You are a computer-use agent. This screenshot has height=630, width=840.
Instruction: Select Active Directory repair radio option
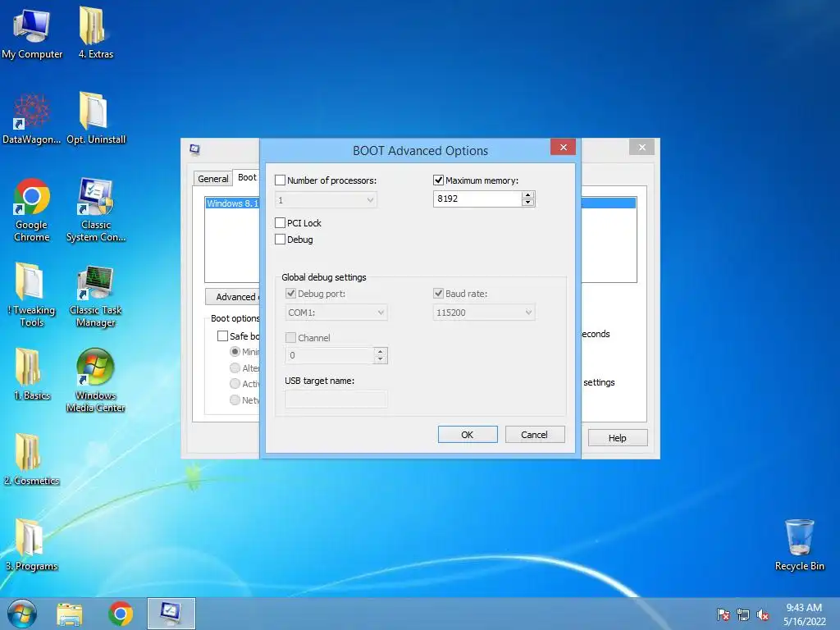click(235, 384)
